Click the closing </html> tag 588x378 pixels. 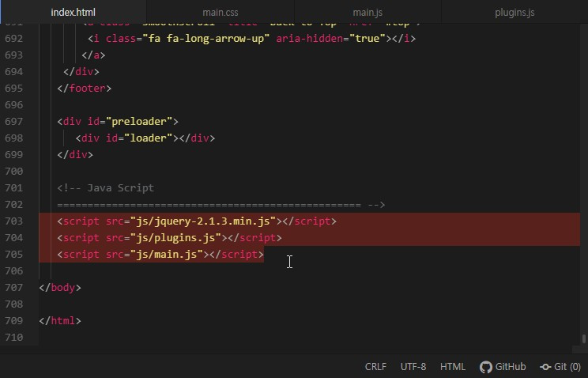point(60,320)
